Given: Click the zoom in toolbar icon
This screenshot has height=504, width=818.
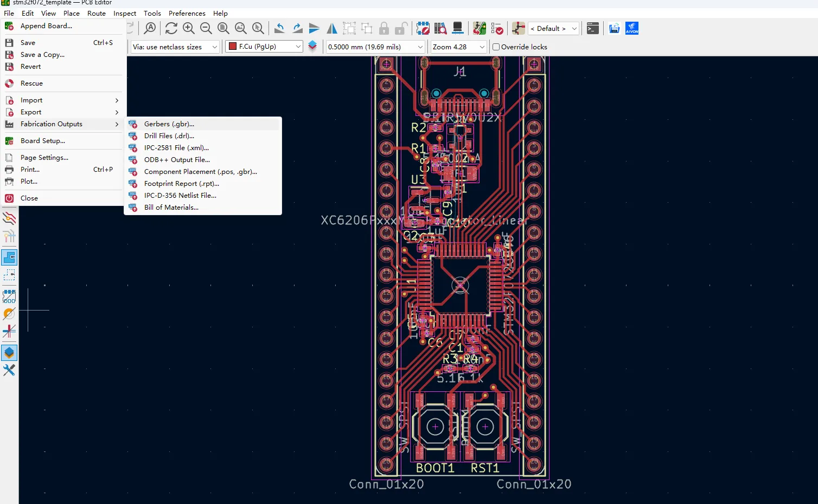Looking at the screenshot, I should [189, 28].
